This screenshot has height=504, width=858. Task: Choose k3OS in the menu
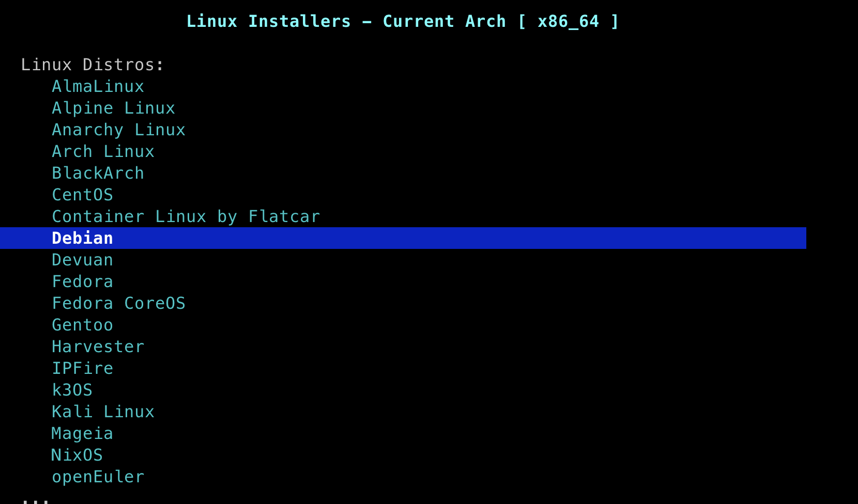coord(72,390)
